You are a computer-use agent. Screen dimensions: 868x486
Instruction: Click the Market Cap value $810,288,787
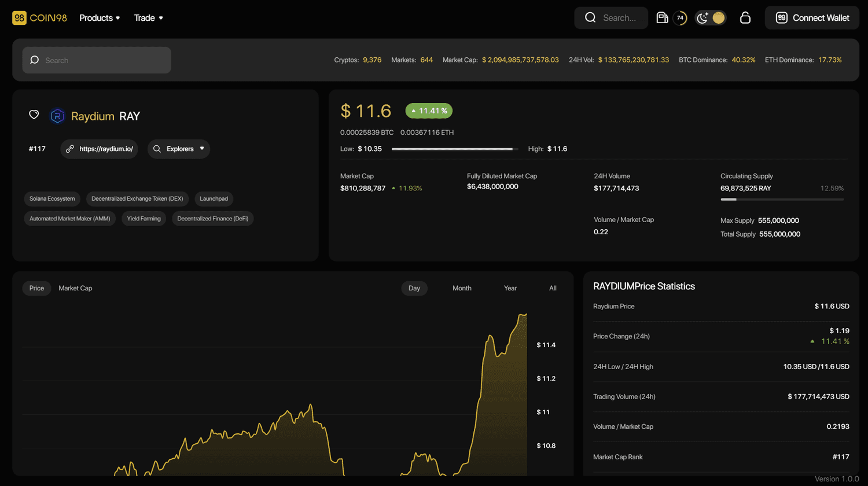[x=363, y=188]
